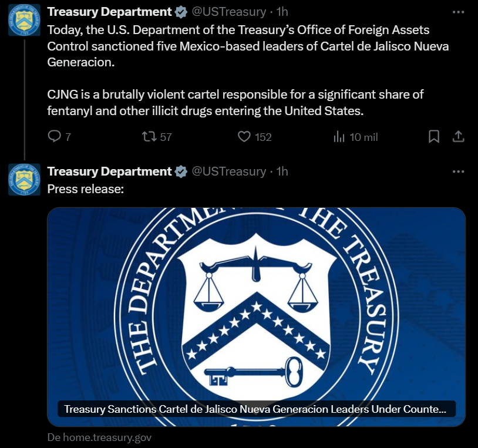Open Treasury Department profile name in first tweet
This screenshot has width=478, height=448.
click(x=109, y=12)
